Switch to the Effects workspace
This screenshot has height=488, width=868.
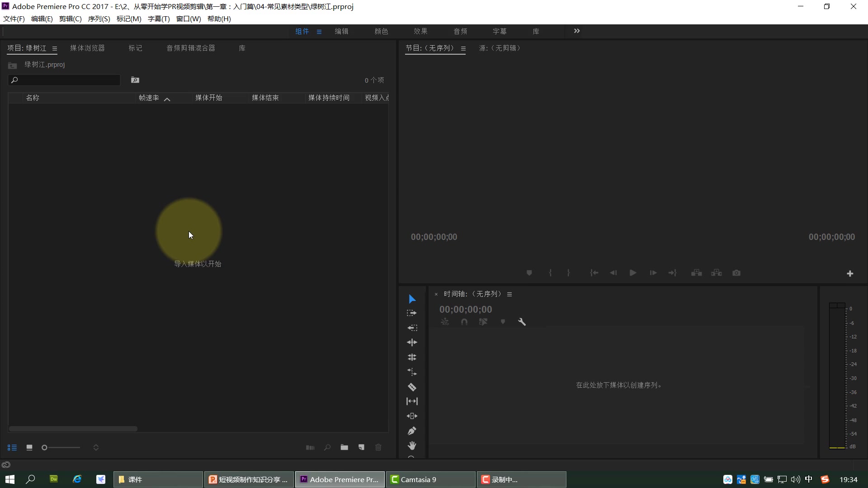pos(420,31)
